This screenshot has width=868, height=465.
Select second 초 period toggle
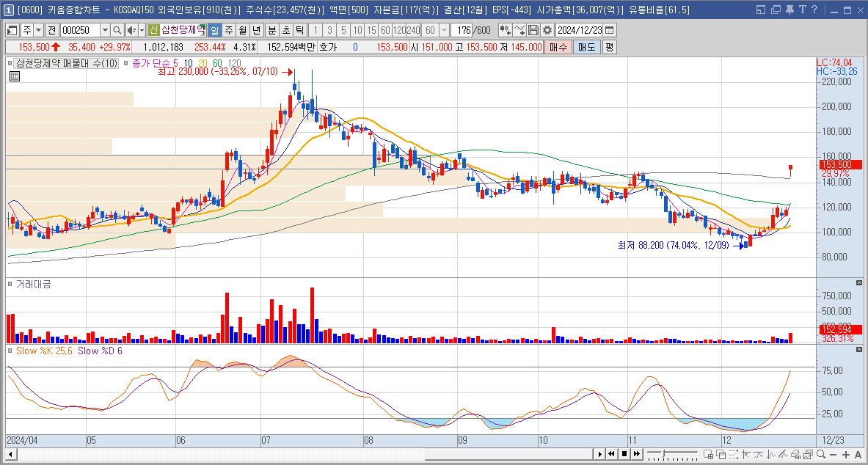285,30
